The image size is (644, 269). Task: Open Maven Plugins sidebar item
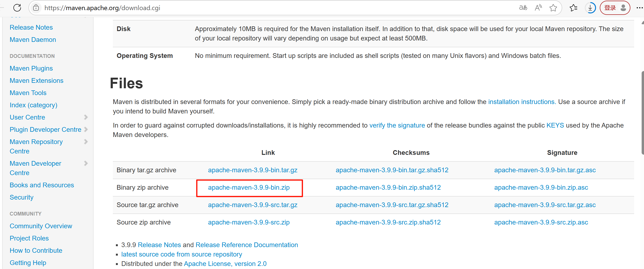(x=31, y=68)
